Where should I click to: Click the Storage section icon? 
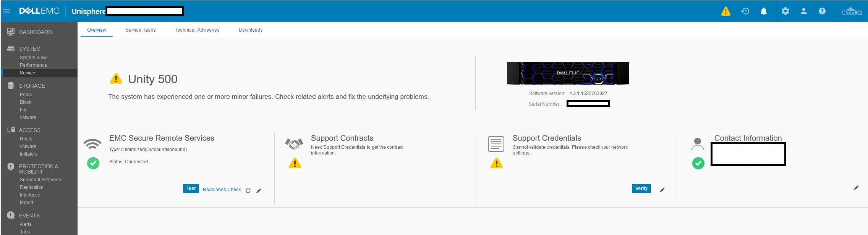pos(11,85)
